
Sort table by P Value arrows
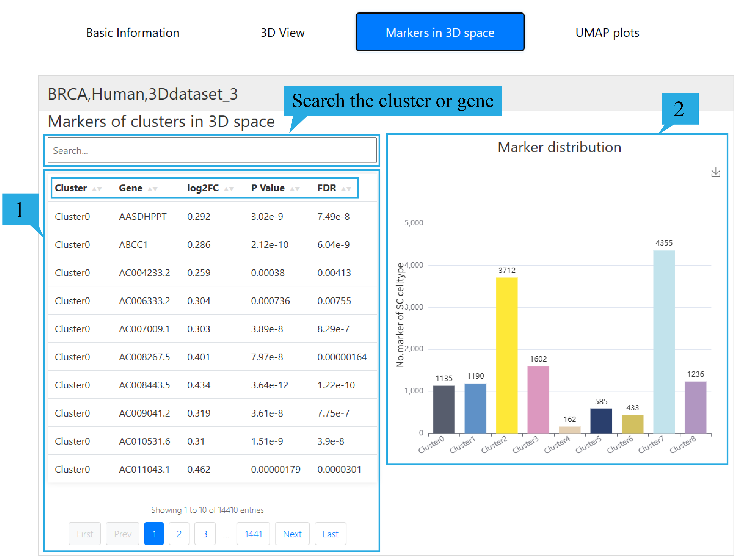294,189
